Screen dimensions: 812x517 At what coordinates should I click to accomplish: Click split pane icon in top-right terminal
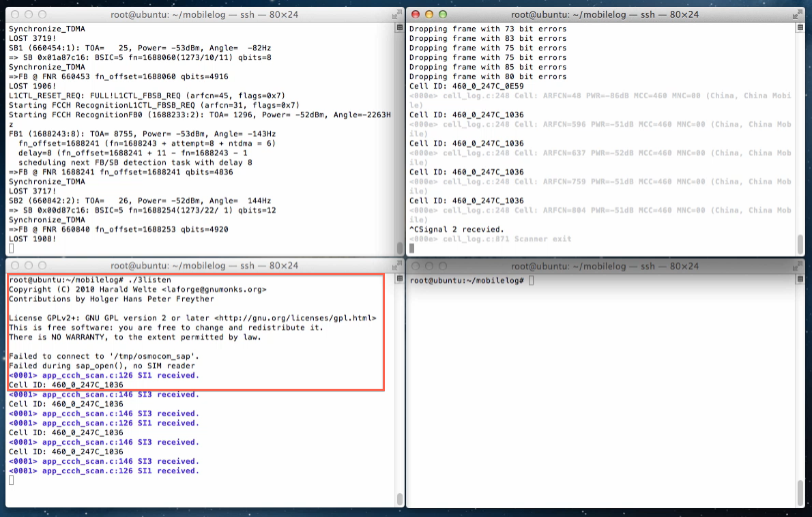click(x=800, y=28)
